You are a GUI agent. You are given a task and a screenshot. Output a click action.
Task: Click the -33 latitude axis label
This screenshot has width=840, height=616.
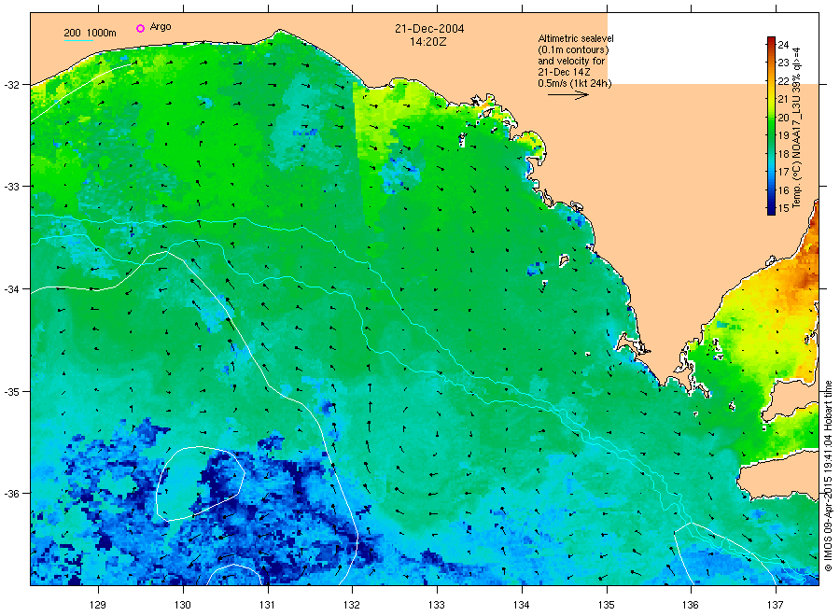(12, 187)
